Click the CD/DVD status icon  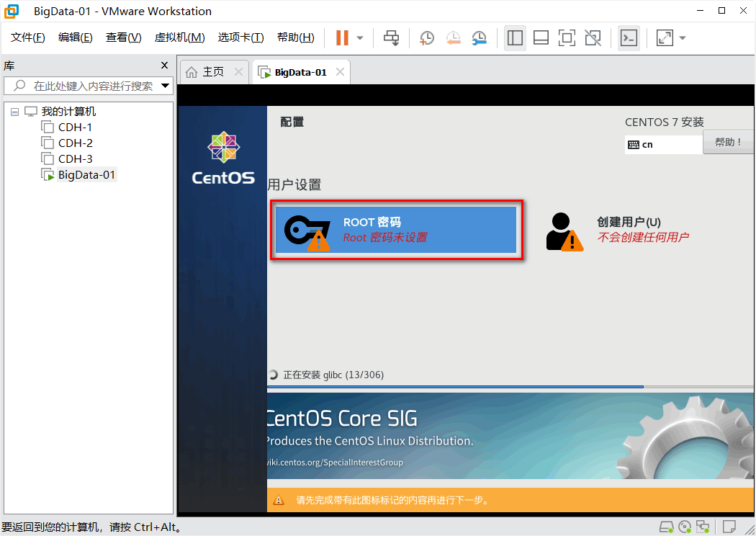685,527
